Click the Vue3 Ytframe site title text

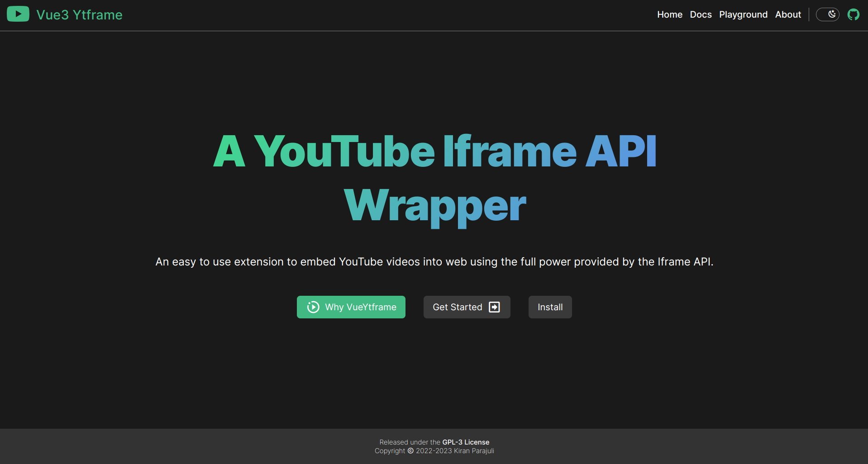[79, 14]
